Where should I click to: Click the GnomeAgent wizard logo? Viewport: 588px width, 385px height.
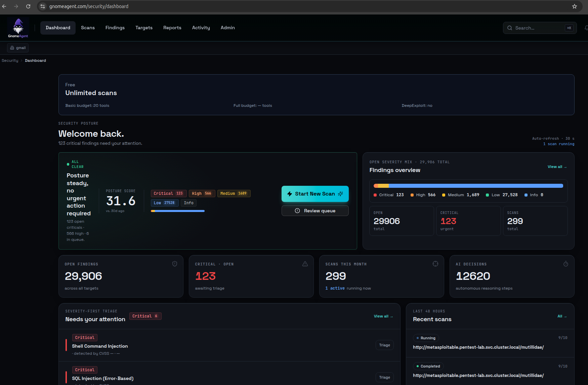tap(18, 28)
